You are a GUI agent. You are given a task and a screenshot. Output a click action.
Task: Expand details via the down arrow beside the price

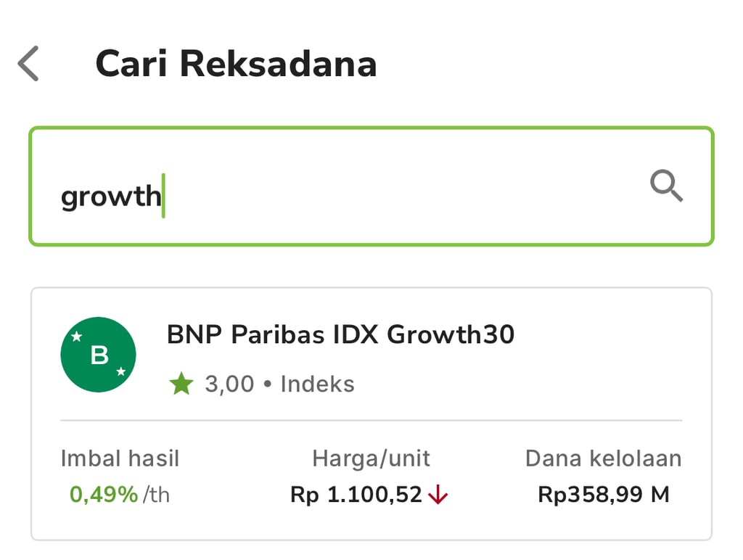pos(438,494)
